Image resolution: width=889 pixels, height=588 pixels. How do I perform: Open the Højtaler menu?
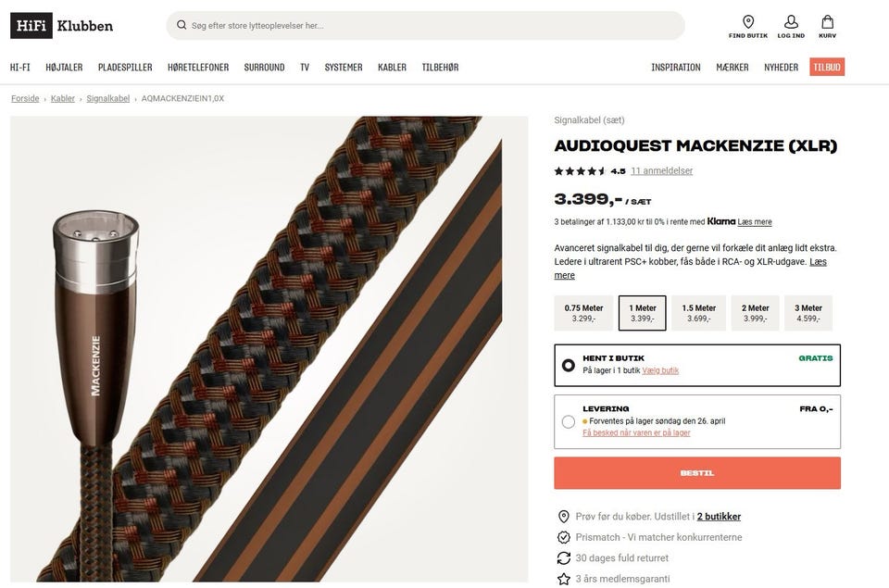click(x=64, y=67)
